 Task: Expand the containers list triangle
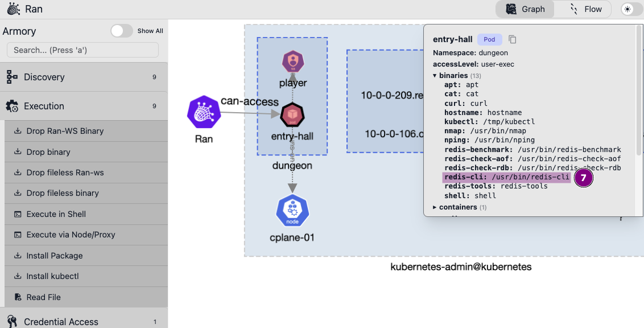point(435,207)
